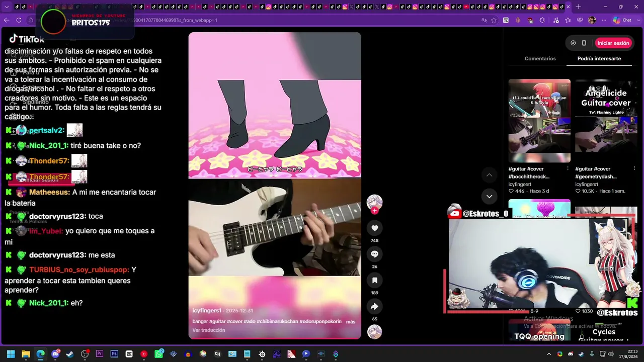644x362 pixels.
Task: Like the icyfingers1 guitar cover video
Action: click(x=374, y=228)
